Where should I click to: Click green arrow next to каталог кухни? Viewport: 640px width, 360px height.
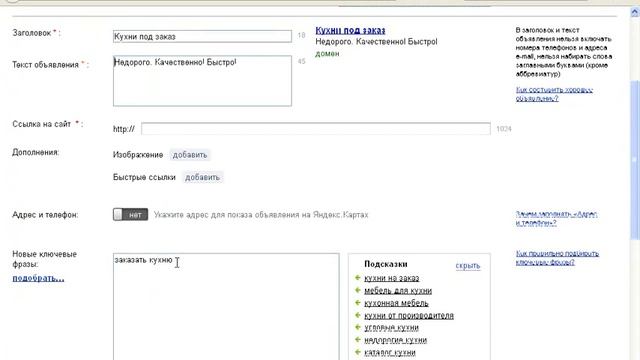coord(358,352)
